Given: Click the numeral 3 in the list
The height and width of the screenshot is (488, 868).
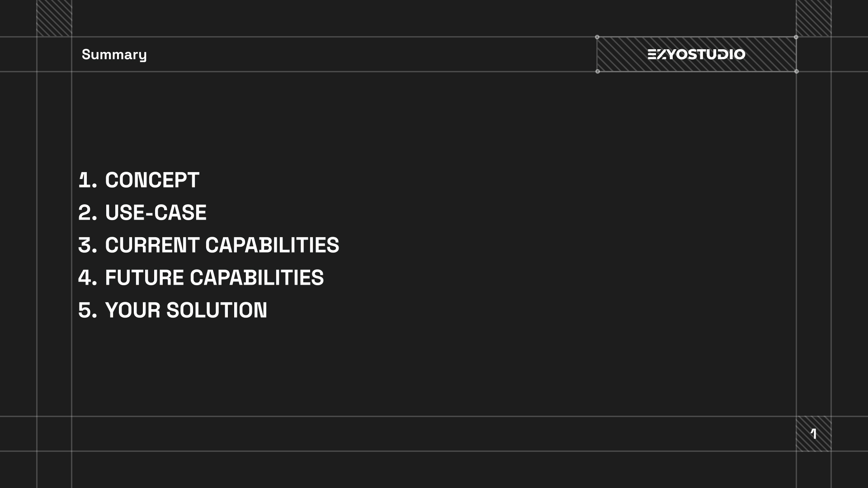Looking at the screenshot, I should pos(85,245).
